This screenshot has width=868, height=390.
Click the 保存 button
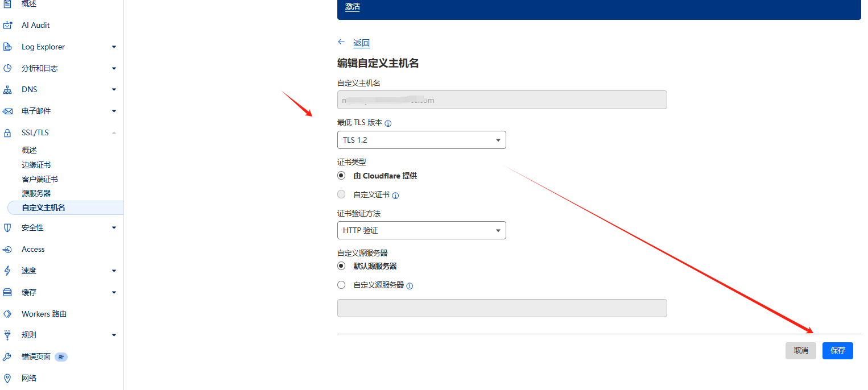click(837, 350)
